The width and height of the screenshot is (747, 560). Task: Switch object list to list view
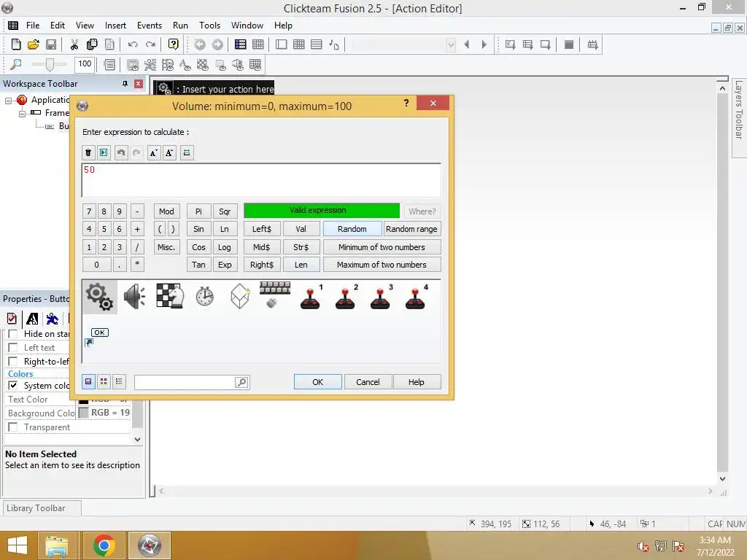(x=119, y=381)
